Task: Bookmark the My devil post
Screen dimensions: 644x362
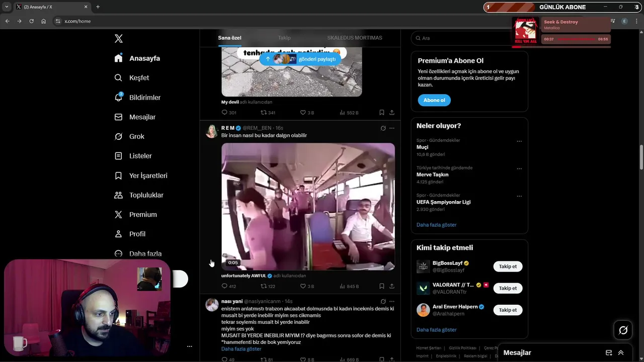Action: coord(382,113)
